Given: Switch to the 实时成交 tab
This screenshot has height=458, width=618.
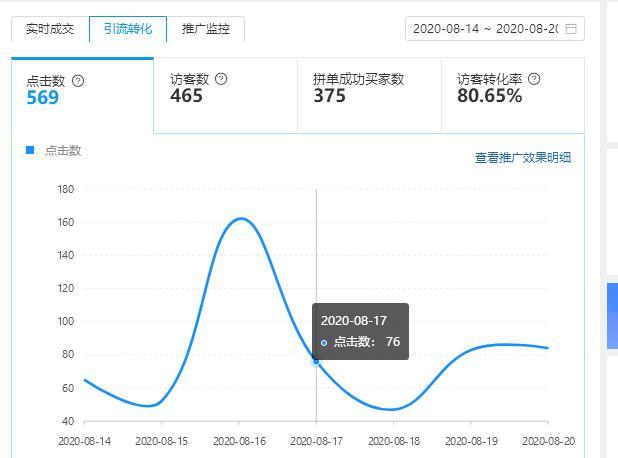Looking at the screenshot, I should click(x=50, y=29).
